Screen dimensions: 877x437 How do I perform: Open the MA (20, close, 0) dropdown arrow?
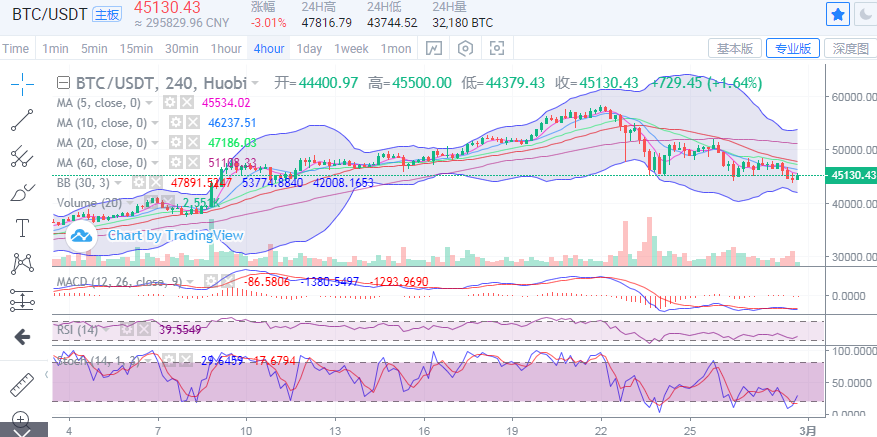click(155, 143)
